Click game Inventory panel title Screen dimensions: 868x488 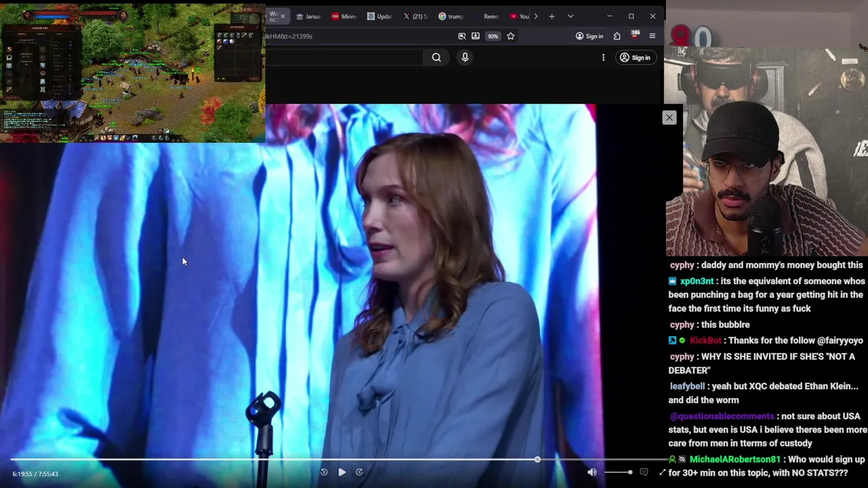click(x=238, y=28)
